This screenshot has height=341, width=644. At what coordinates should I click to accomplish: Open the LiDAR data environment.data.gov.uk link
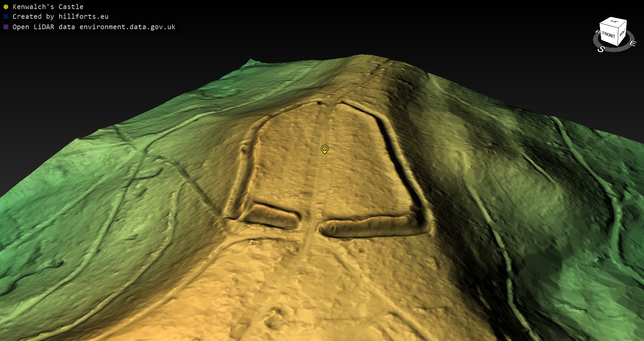pyautogui.click(x=94, y=27)
